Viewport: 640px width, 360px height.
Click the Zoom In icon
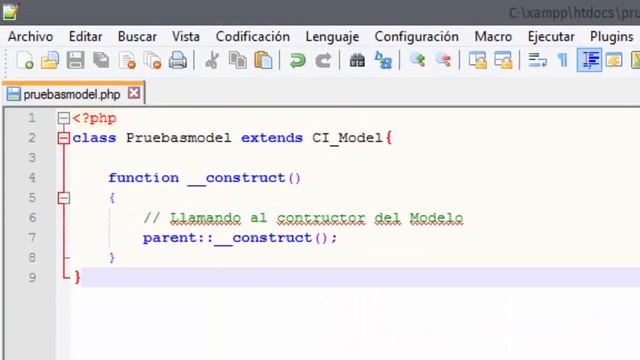(x=417, y=60)
